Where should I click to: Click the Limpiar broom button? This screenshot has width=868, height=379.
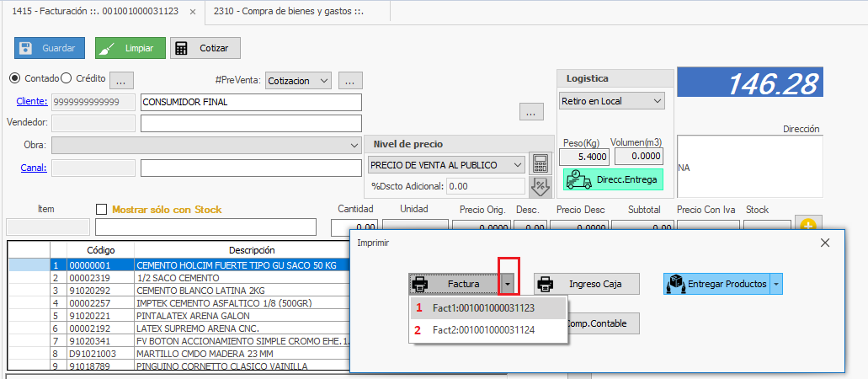pyautogui.click(x=130, y=48)
